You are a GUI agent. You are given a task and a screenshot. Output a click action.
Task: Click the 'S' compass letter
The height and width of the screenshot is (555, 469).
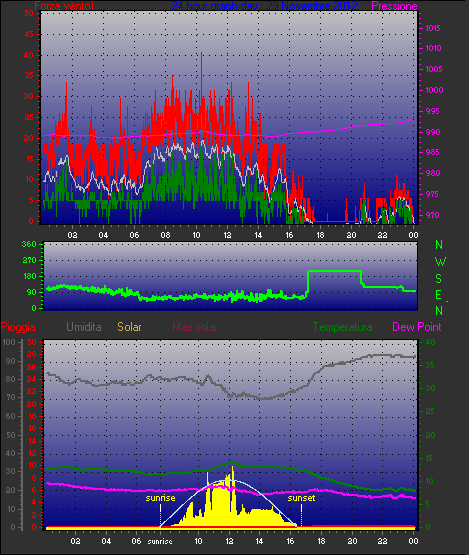439,279
